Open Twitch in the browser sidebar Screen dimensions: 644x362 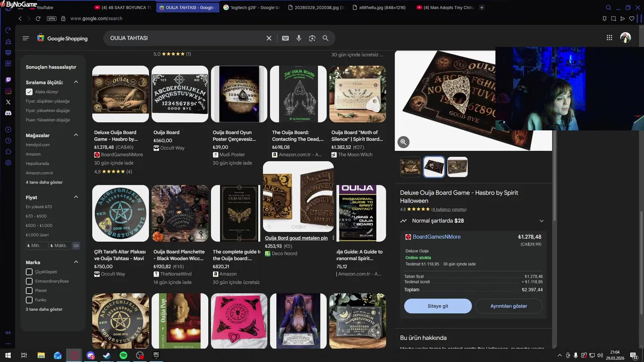pyautogui.click(x=8, y=80)
